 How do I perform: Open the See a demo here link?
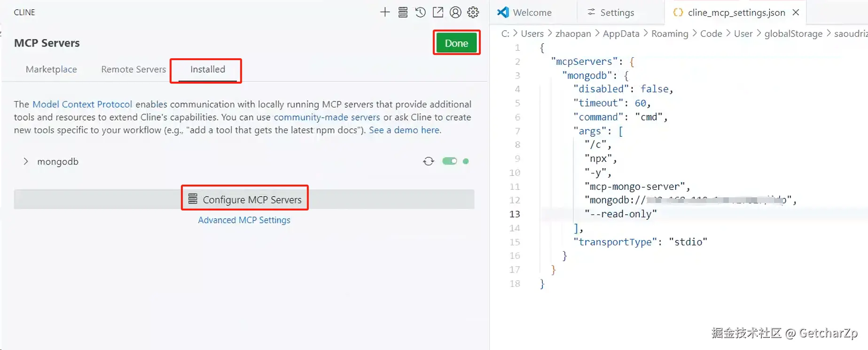(x=405, y=130)
